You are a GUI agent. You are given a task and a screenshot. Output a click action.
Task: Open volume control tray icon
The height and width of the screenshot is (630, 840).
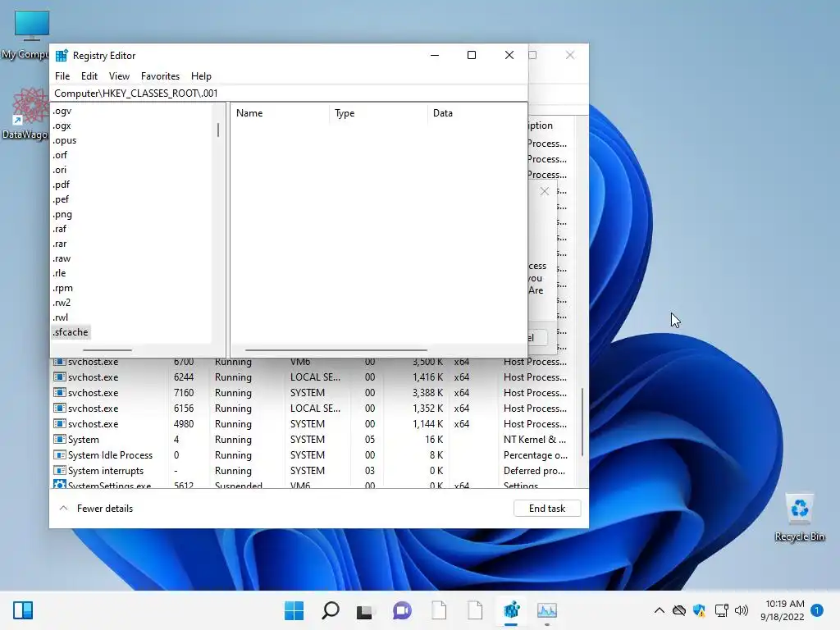(742, 610)
